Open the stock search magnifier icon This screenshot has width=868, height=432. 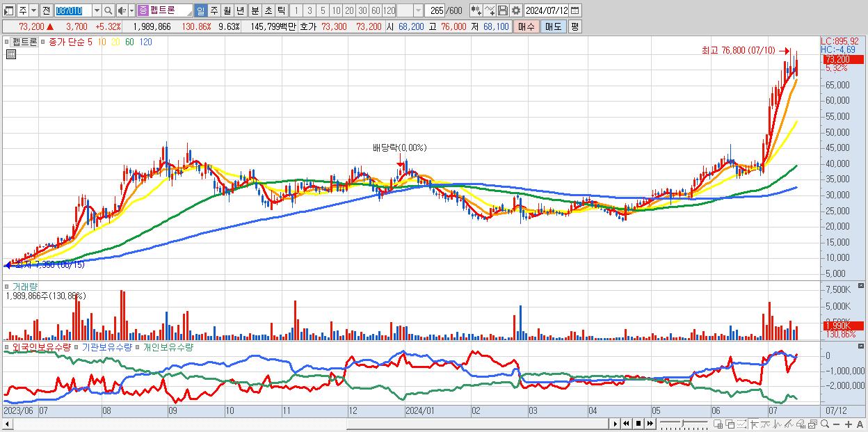pos(108,11)
